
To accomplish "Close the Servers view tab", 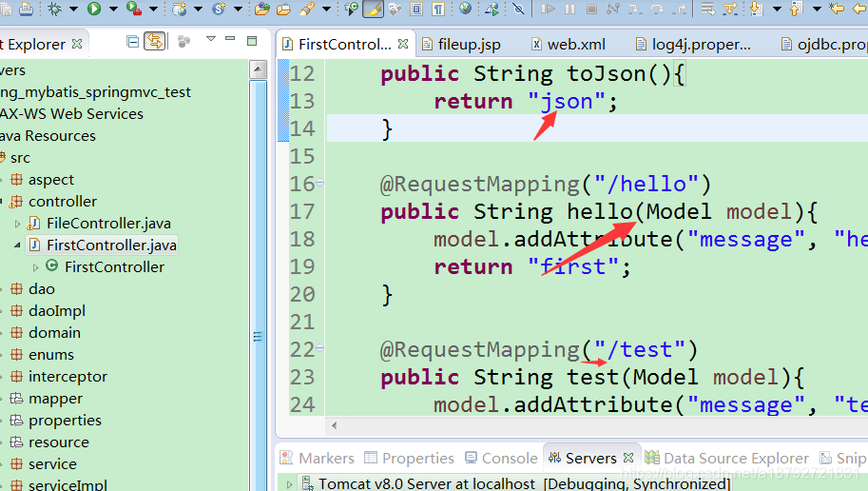I will point(627,458).
